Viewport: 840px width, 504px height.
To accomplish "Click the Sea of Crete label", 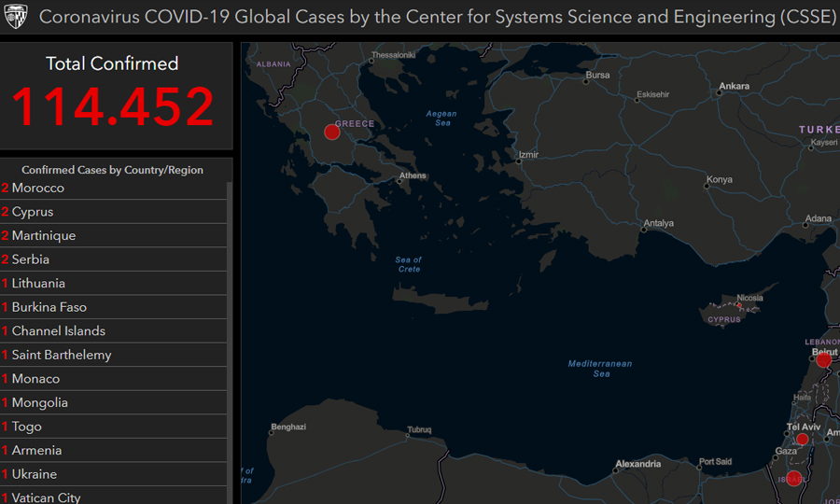I will [408, 264].
